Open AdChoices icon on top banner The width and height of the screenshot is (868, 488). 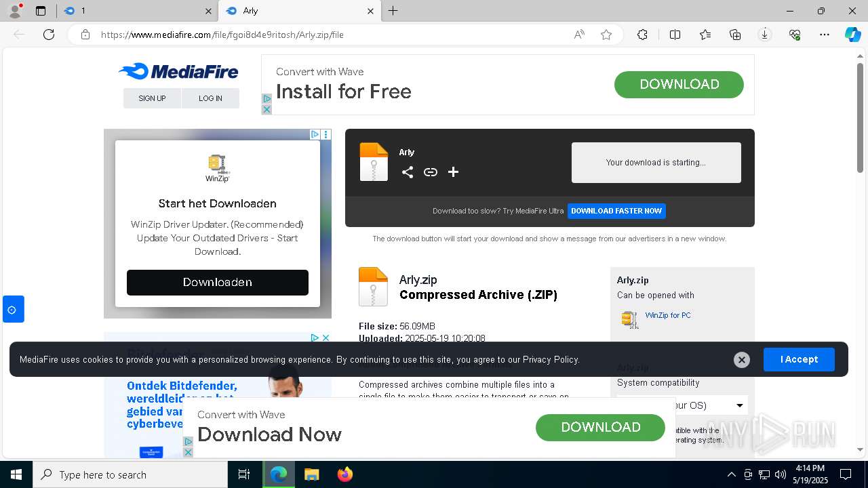(267, 99)
